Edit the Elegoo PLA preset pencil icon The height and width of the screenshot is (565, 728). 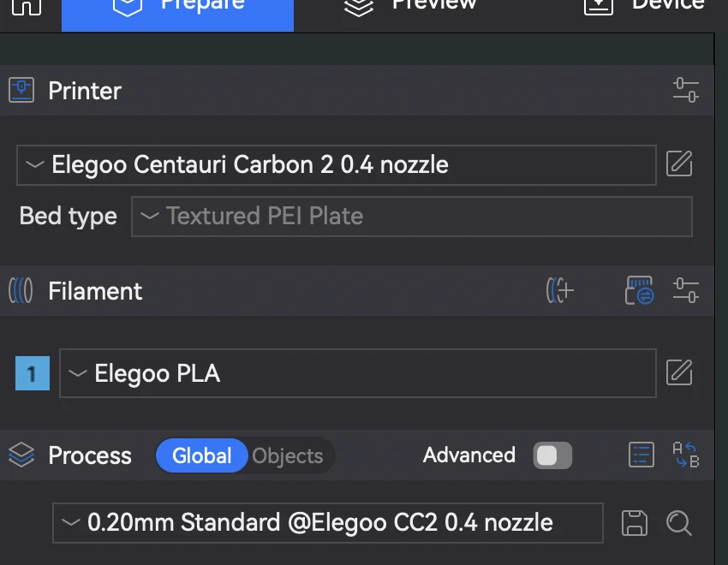[x=679, y=372]
